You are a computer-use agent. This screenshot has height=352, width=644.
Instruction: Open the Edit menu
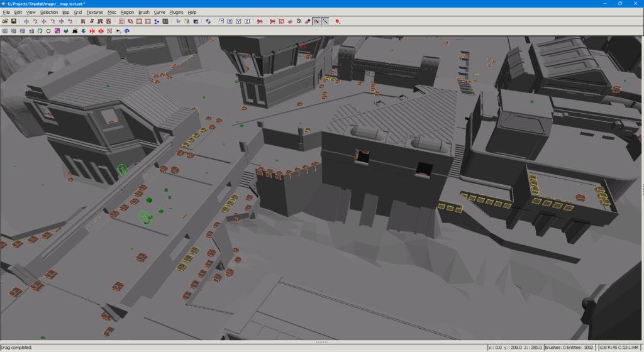[18, 13]
